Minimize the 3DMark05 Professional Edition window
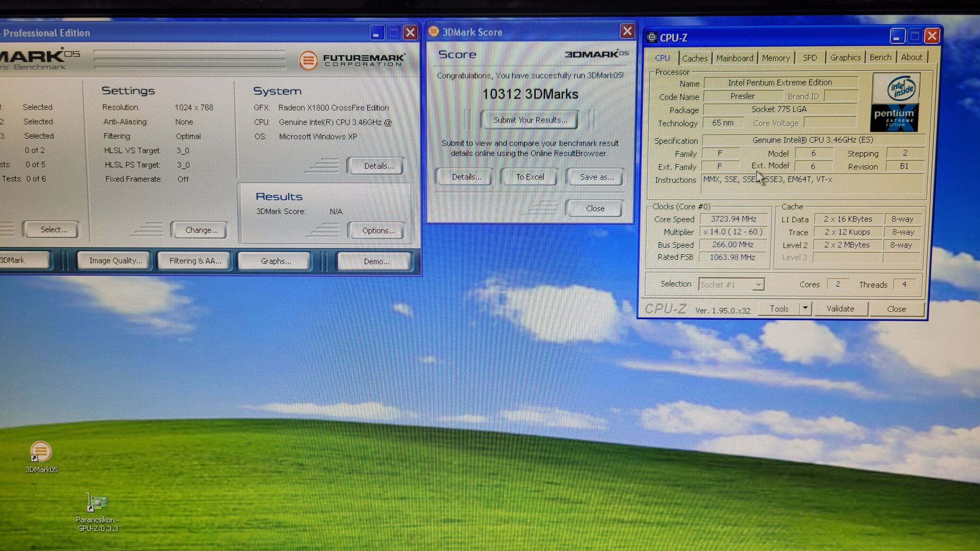This screenshot has width=980, height=551. pyautogui.click(x=376, y=33)
